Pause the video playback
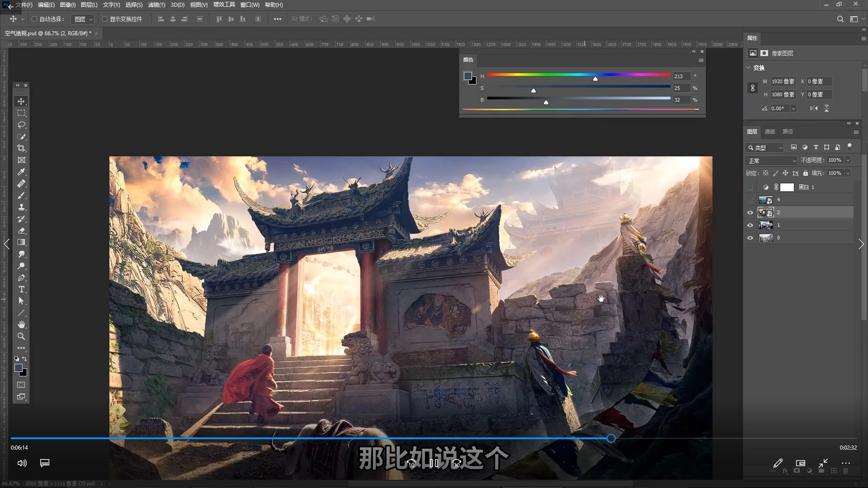This screenshot has width=868, height=488. pos(434,463)
